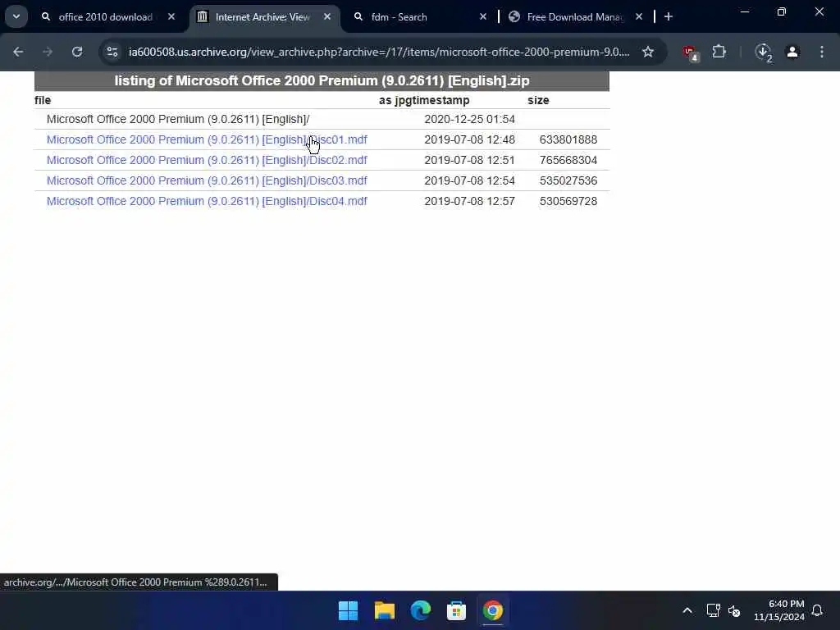The image size is (840, 630).
Task: Reload the current page
Action: 77,52
